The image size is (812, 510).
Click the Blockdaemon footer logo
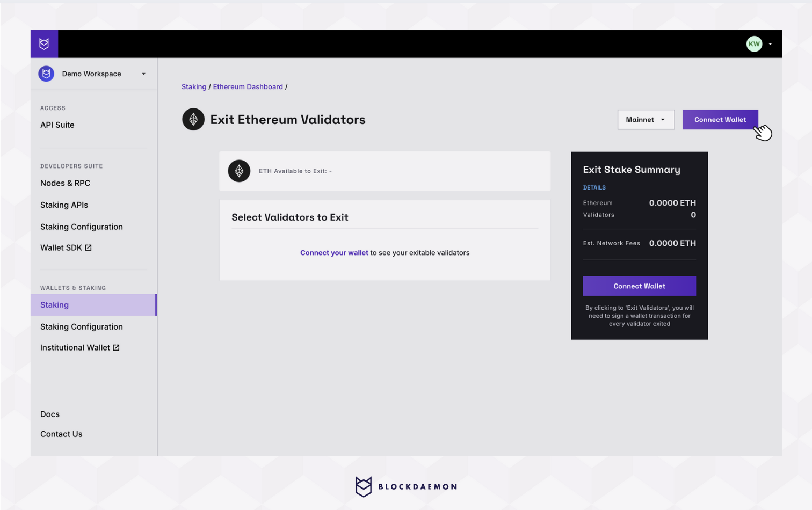tap(406, 486)
